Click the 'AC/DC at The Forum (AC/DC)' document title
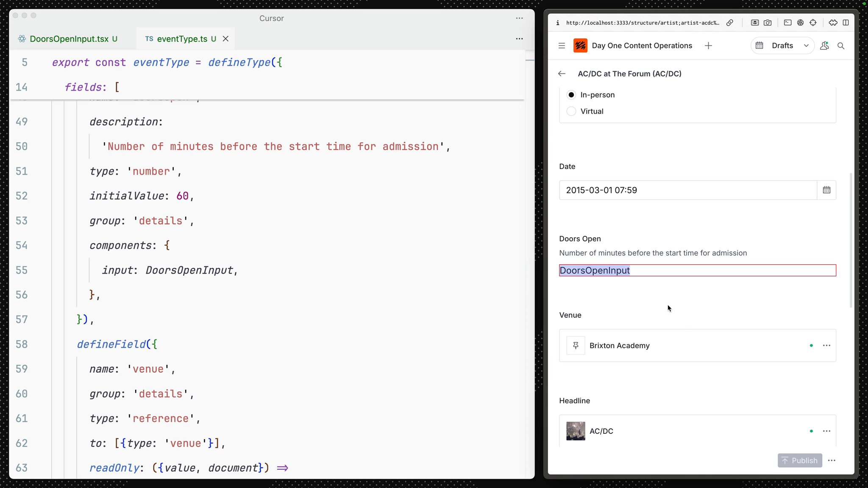 coord(629,74)
